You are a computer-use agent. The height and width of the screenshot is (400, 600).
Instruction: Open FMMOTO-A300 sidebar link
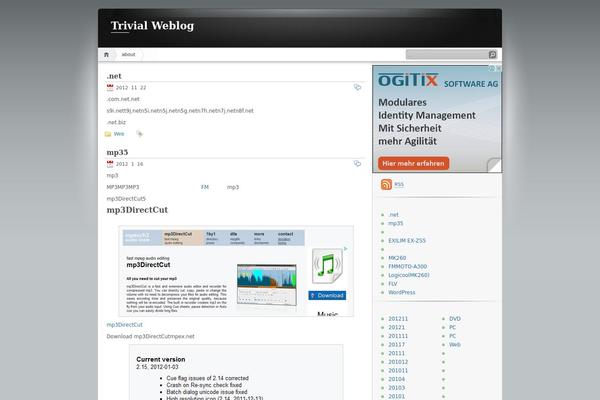408,266
